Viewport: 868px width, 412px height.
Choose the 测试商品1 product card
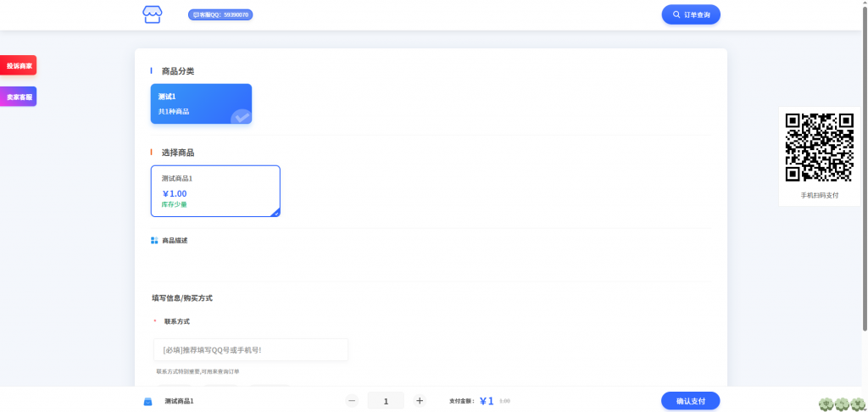click(214, 191)
